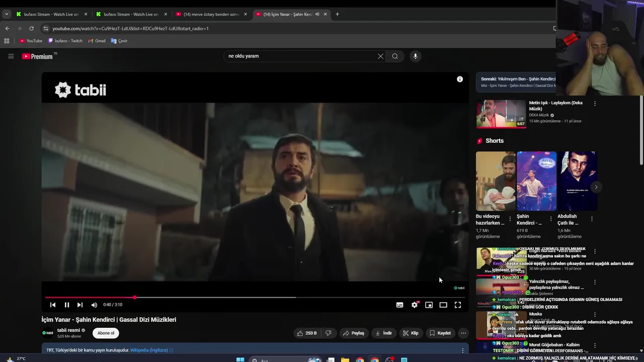The height and width of the screenshot is (362, 644).
Task: Mute the İçim Yanar tab audio icon
Action: tap(317, 14)
